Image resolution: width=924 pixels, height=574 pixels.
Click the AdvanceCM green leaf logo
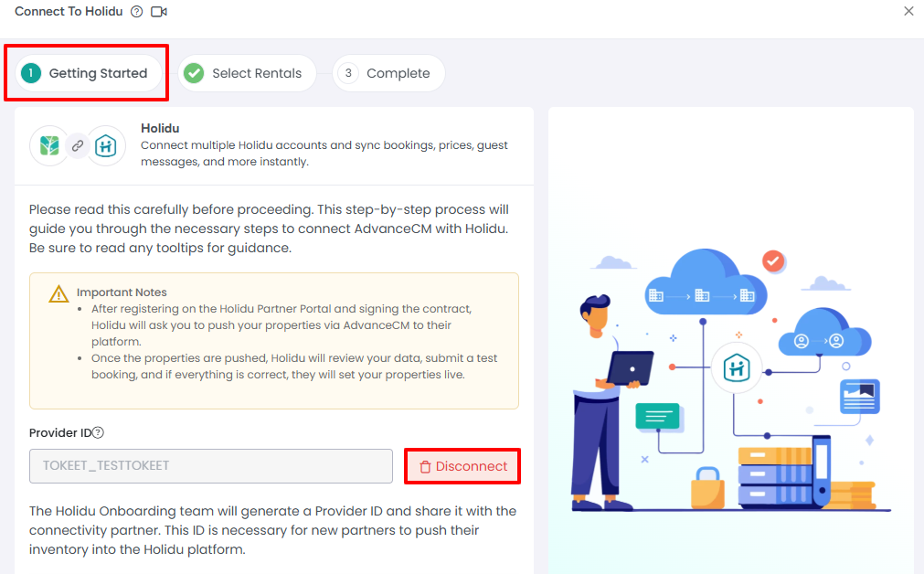[x=49, y=145]
